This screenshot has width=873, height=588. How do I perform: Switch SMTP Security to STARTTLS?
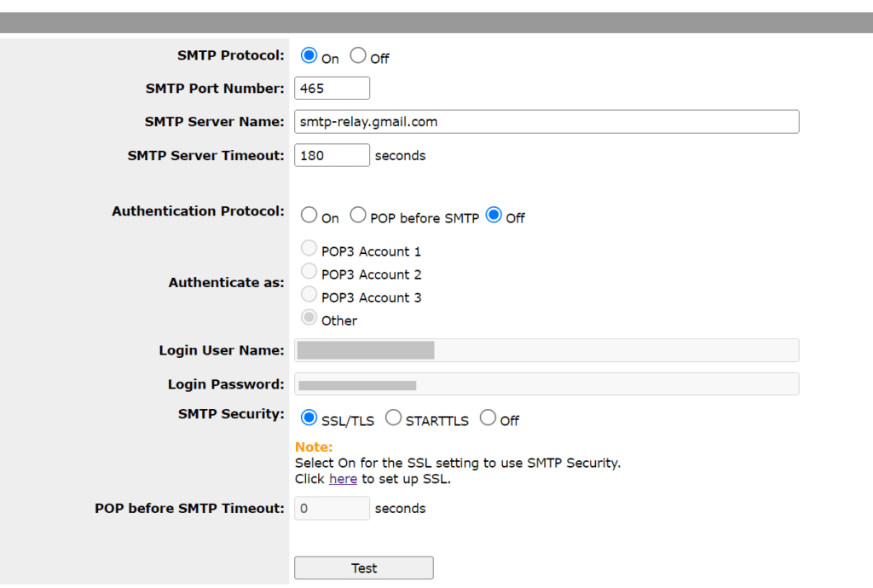(x=394, y=417)
